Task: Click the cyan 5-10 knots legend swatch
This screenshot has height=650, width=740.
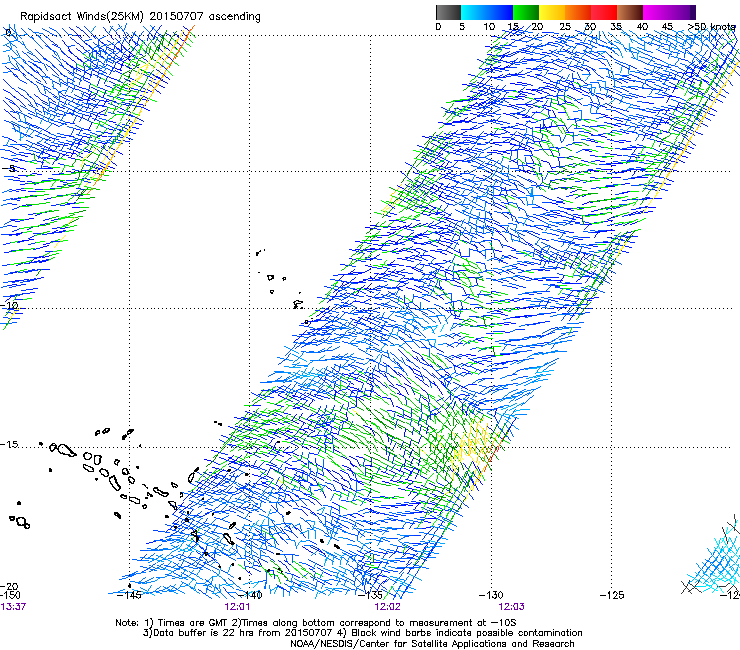Action: point(474,12)
